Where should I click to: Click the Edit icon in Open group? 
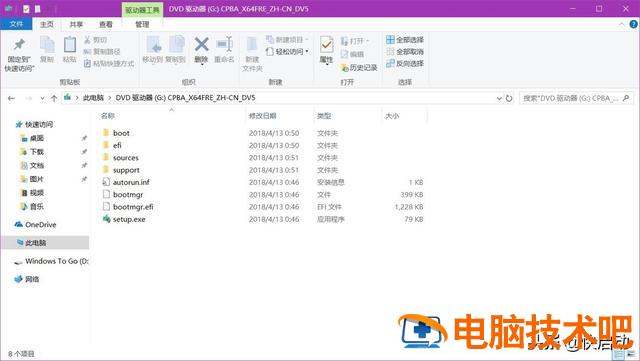344,54
